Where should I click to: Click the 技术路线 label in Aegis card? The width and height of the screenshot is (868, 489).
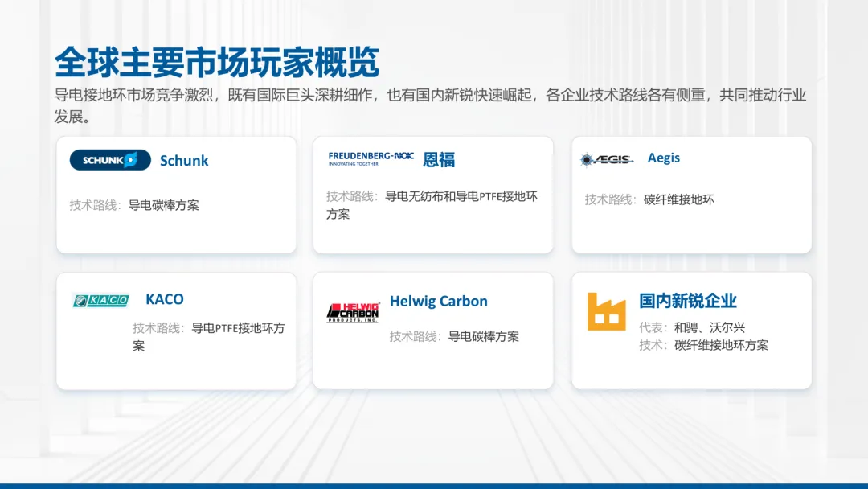[x=610, y=200]
